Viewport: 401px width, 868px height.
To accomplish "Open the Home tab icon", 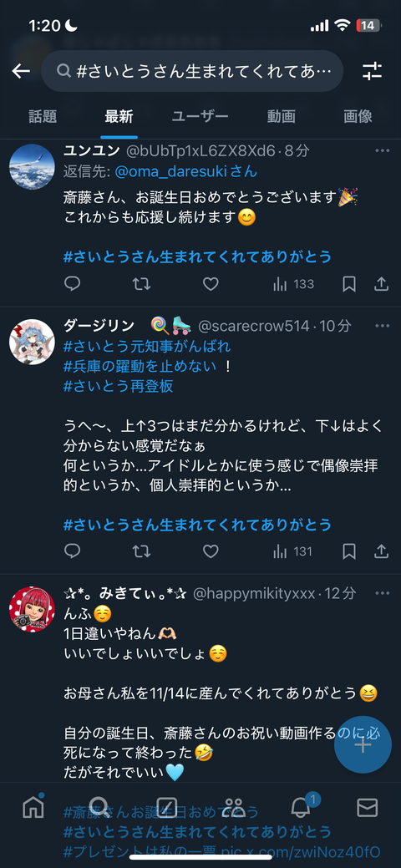I will pos(33,808).
